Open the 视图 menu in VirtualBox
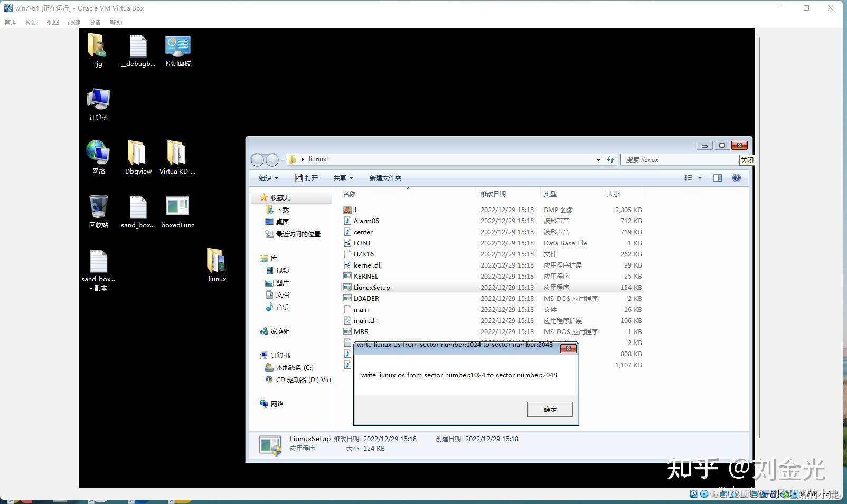This screenshot has width=847, height=504. (53, 22)
